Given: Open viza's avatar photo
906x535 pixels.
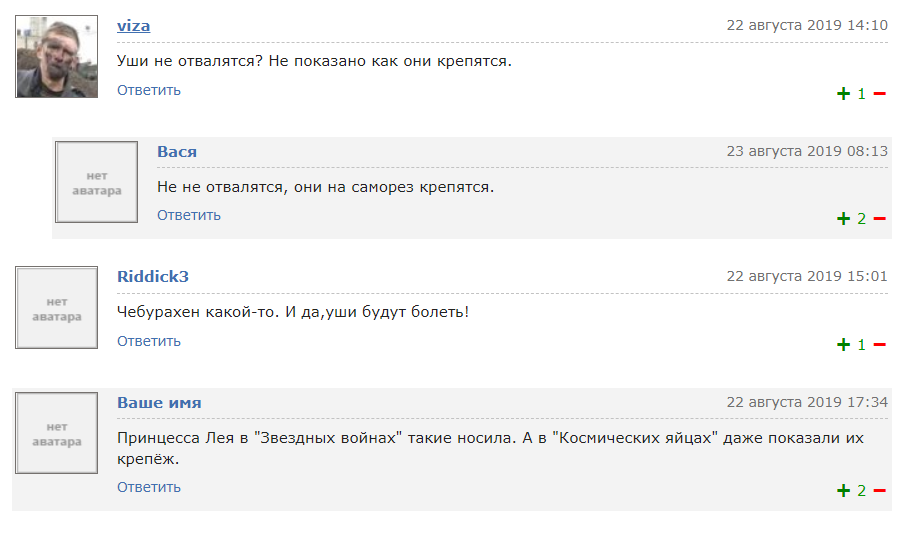Looking at the screenshot, I should click(x=57, y=57).
